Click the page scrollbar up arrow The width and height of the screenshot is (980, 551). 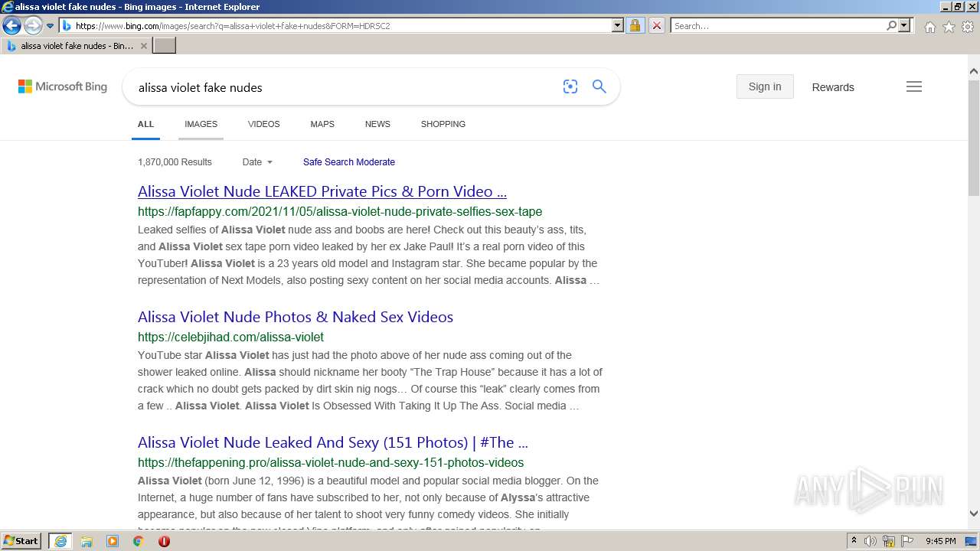coord(974,72)
